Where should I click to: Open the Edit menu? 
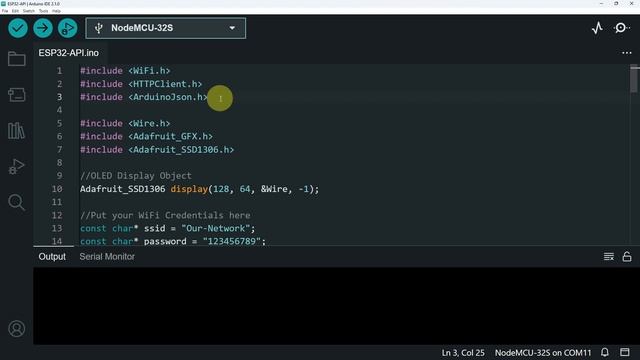15,11
